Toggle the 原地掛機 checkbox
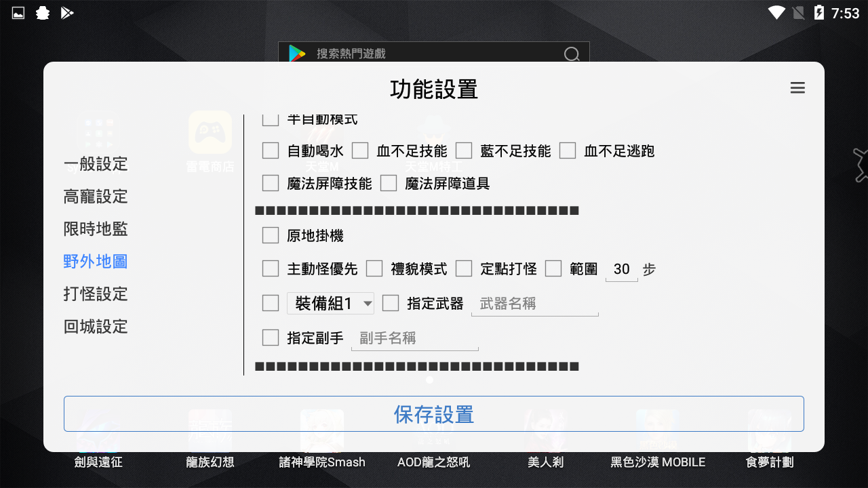 pos(271,235)
